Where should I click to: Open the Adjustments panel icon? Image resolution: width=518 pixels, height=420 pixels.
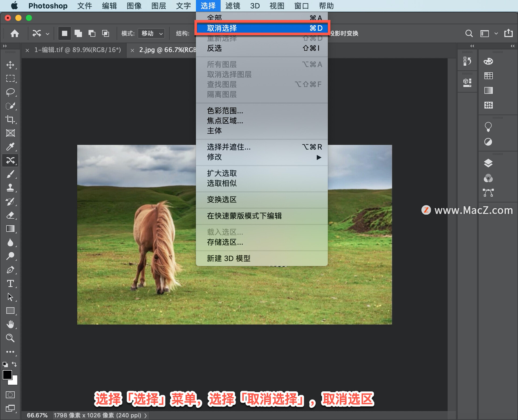point(488,142)
